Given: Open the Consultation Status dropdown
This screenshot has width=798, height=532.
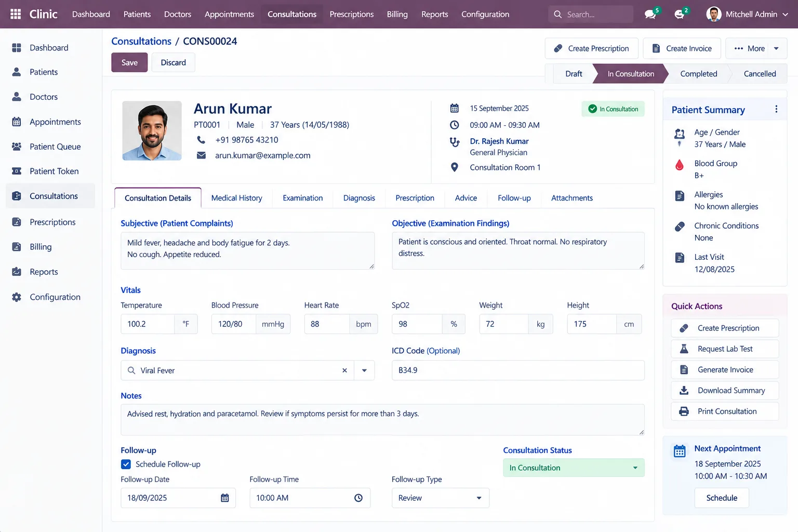Looking at the screenshot, I should [574, 468].
